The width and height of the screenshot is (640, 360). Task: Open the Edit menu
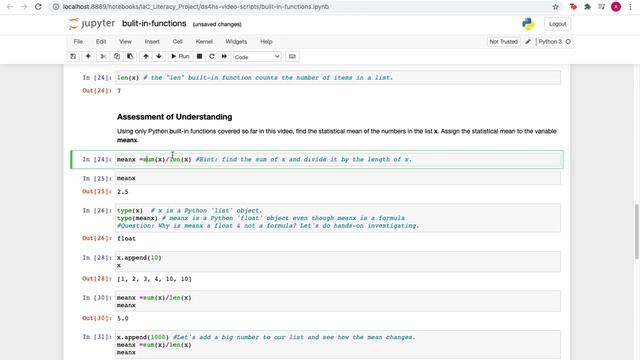(101, 42)
